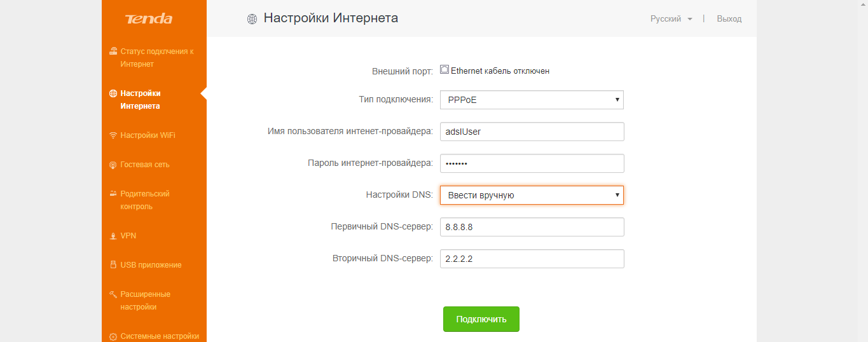Expand the DNS settings dropdown
Screen dimensions: 868x342
pos(532,195)
